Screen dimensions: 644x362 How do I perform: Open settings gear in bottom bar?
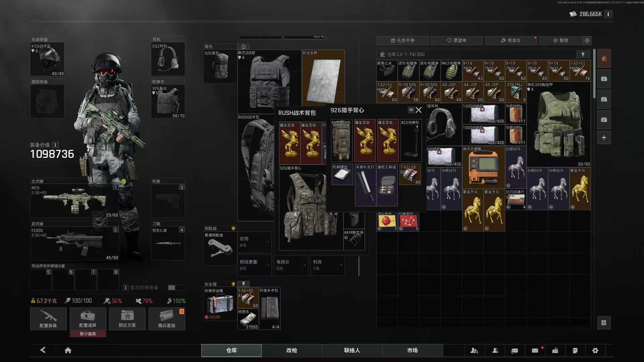pos(595,351)
